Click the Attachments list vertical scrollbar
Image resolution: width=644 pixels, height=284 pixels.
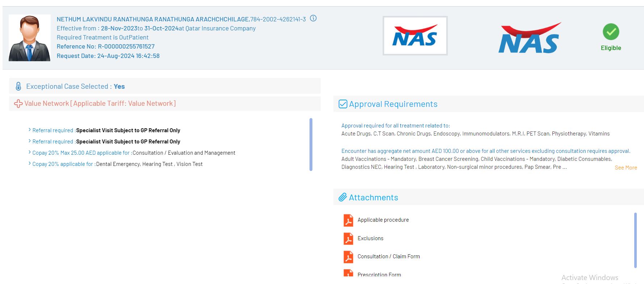pyautogui.click(x=635, y=240)
